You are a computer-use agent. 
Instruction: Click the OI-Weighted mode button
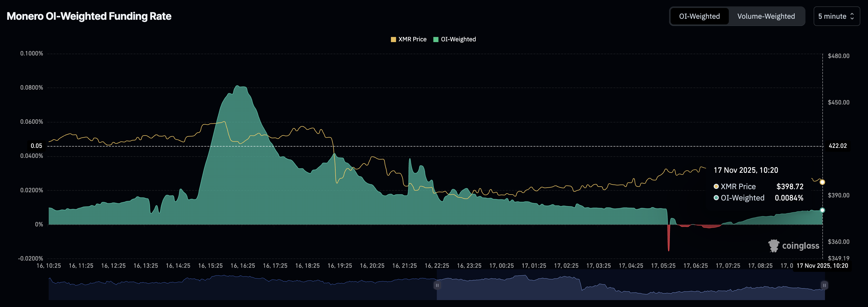pyautogui.click(x=699, y=16)
